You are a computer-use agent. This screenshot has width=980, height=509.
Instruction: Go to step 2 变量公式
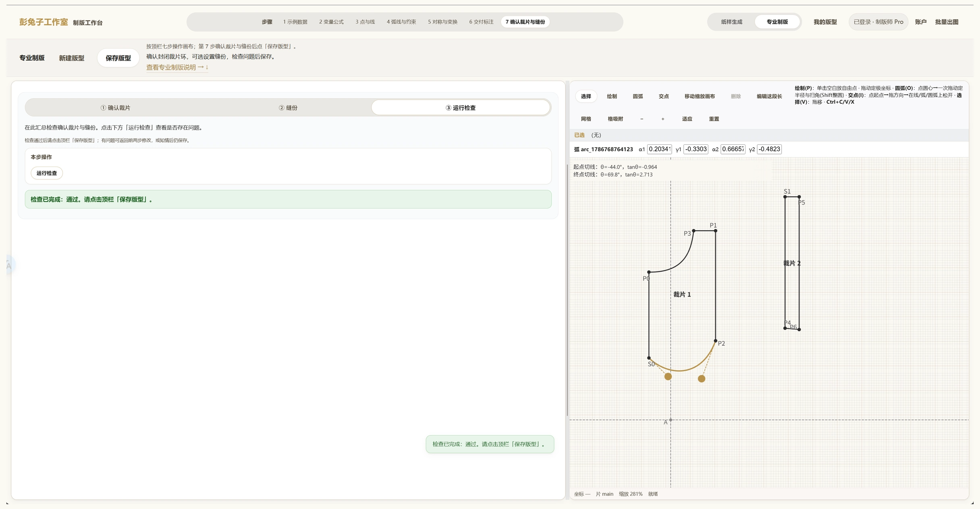pyautogui.click(x=331, y=22)
